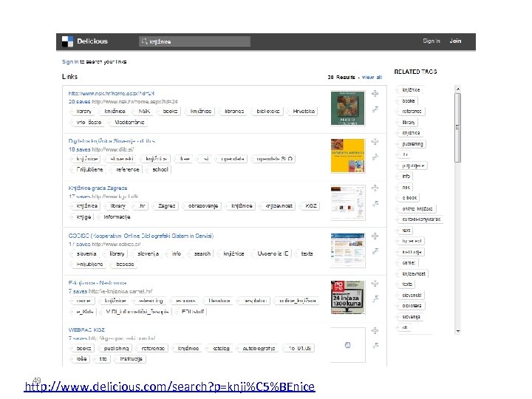Open the WEBPAC KGZ result title
Screen dimensions: 532x399
pos(86,330)
